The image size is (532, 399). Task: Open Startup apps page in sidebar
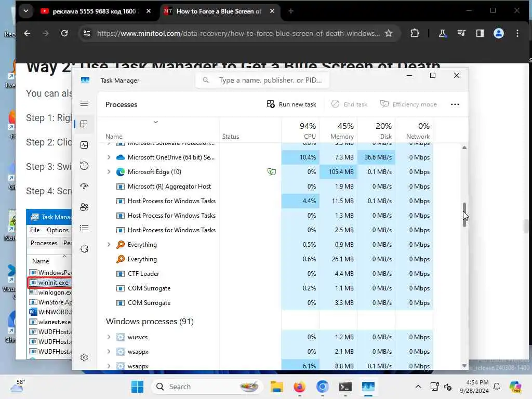84,187
